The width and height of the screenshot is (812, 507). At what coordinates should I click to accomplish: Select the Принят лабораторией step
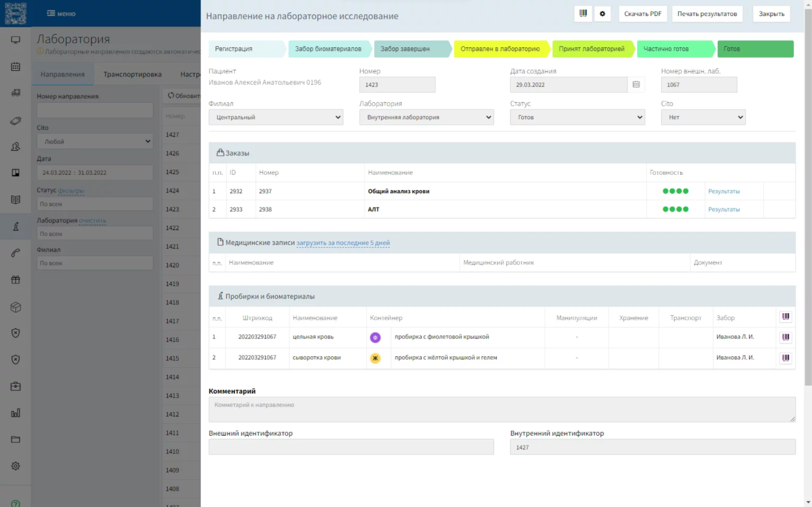pos(593,49)
